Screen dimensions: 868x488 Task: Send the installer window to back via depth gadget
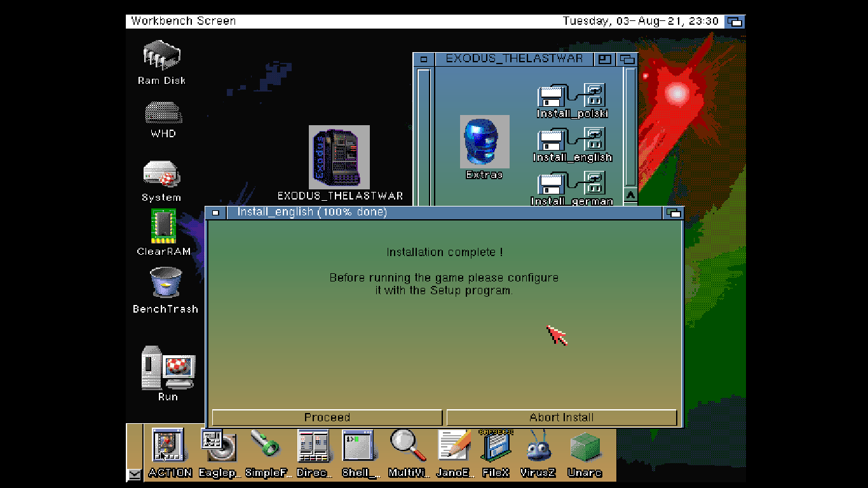point(674,213)
